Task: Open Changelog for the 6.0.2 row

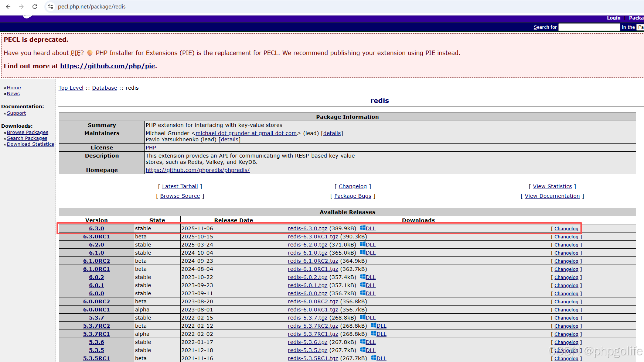Action: point(566,277)
